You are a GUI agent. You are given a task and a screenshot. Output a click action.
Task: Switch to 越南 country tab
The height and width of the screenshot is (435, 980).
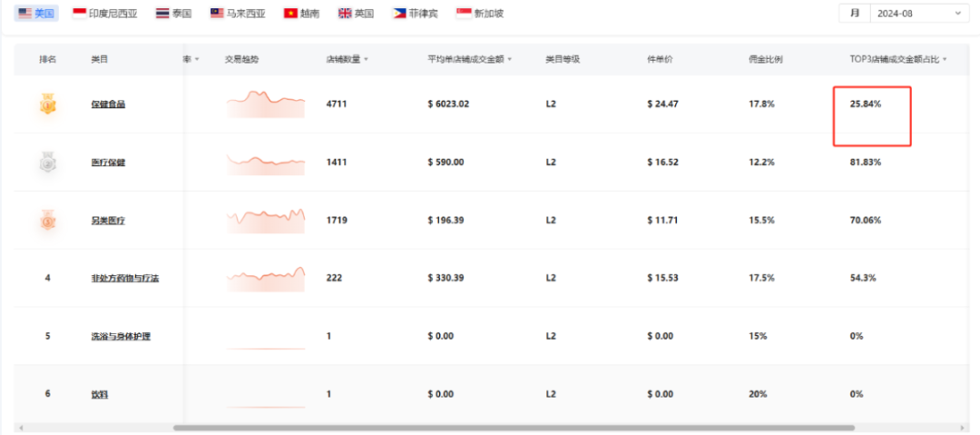click(301, 13)
